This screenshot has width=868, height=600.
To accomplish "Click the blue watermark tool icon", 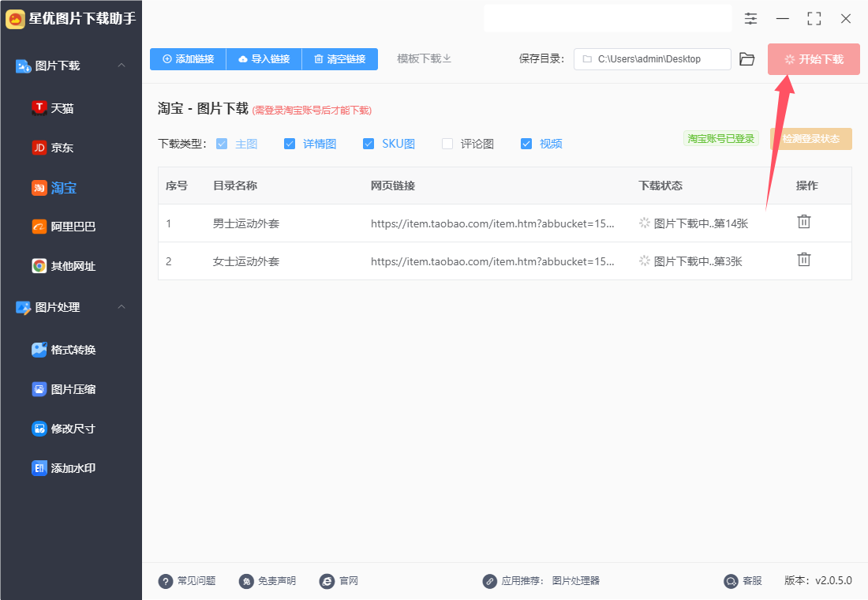I will point(39,468).
